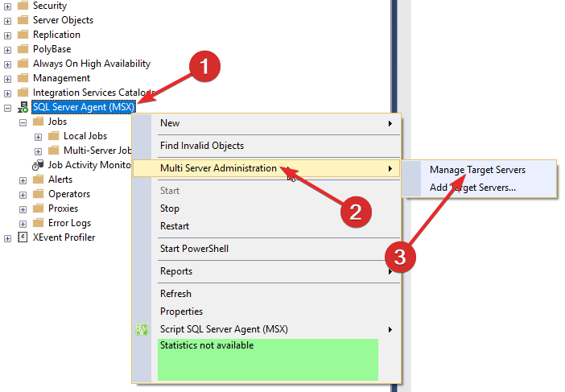The width and height of the screenshot is (565, 392).
Task: Select the PolyBase label
Action: [52, 48]
